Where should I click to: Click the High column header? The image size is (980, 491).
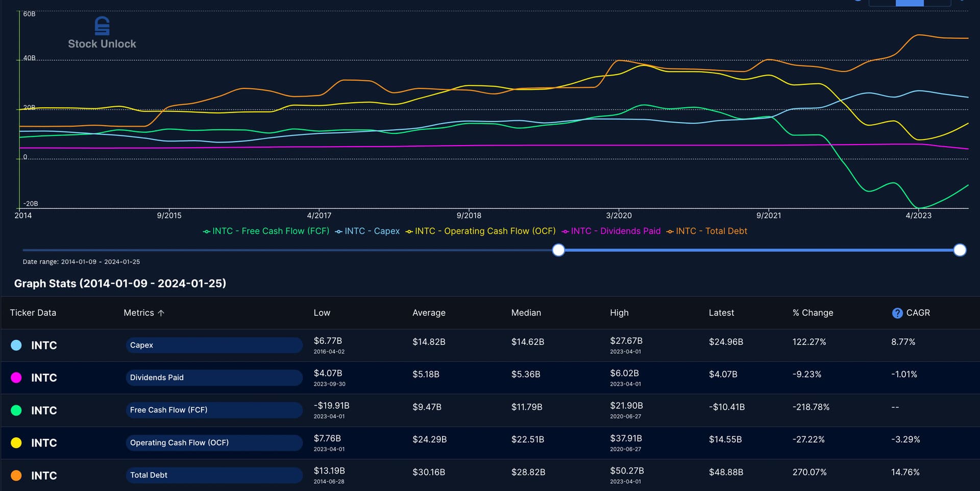(619, 313)
